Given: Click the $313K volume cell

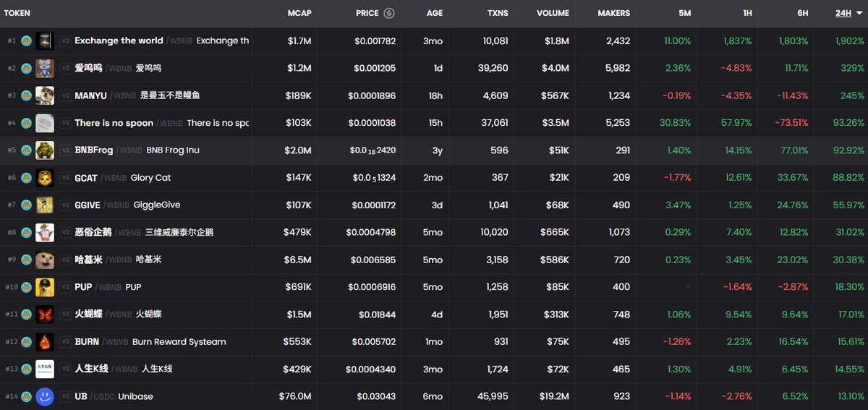Looking at the screenshot, I should click(x=556, y=315).
